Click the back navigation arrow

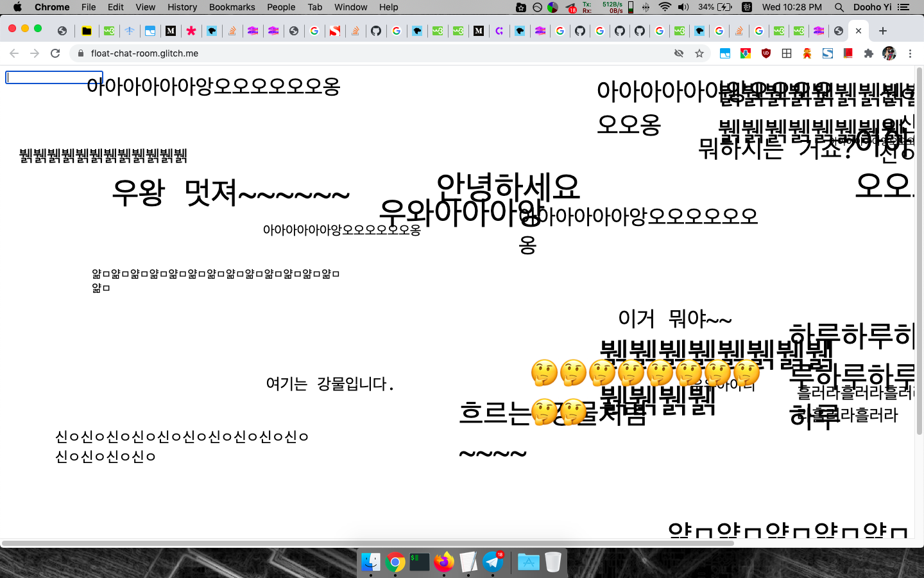(14, 53)
